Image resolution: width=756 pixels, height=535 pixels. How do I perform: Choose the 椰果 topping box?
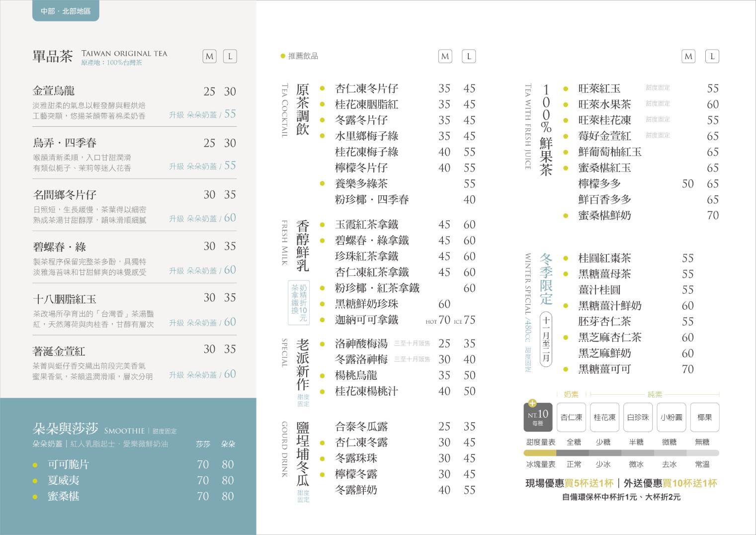[704, 417]
